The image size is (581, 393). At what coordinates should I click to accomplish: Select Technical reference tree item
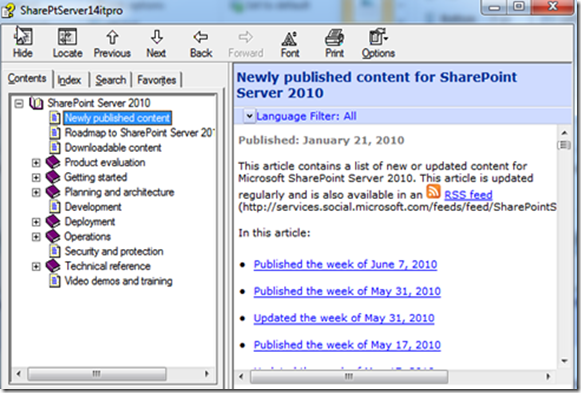tap(107, 266)
